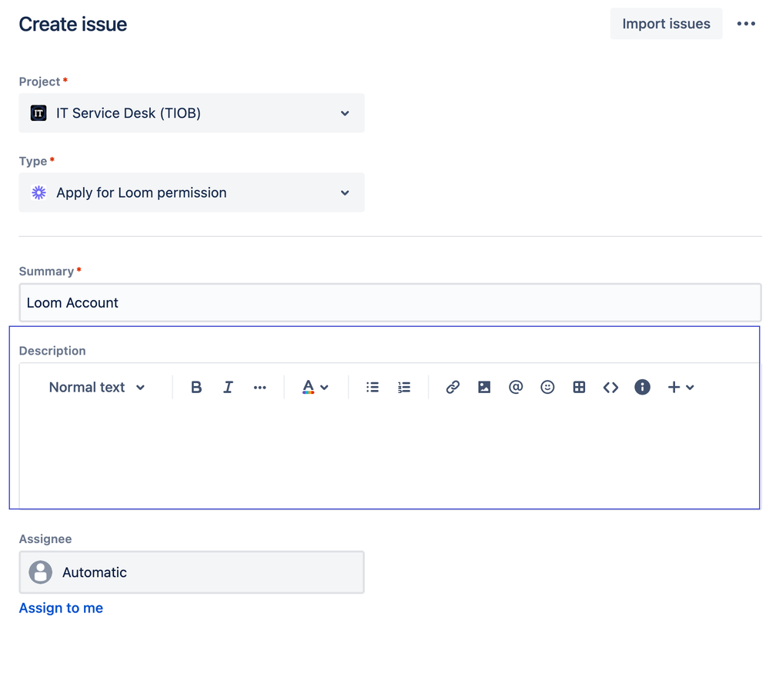Toggle italic formatting in description editor
The width and height of the screenshot is (769, 700).
click(228, 387)
